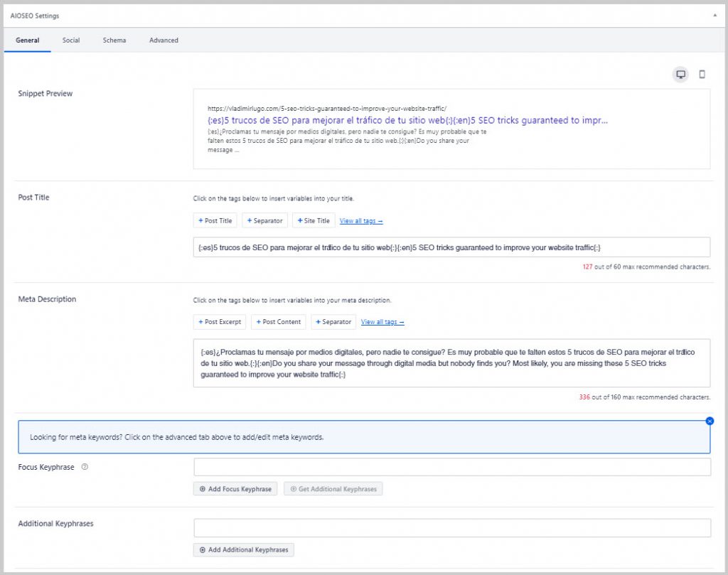
Task: Go to the Advanced tab
Action: pos(164,41)
